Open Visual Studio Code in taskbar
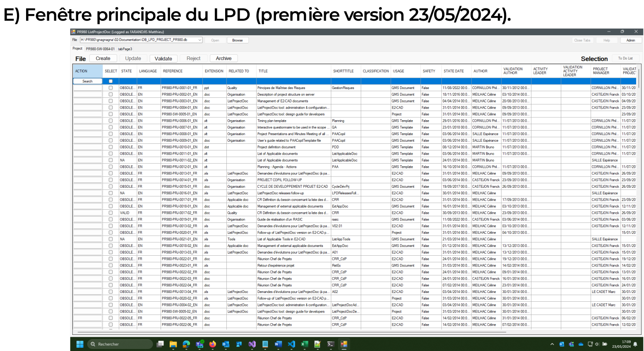The height and width of the screenshot is (351, 644). (291, 344)
